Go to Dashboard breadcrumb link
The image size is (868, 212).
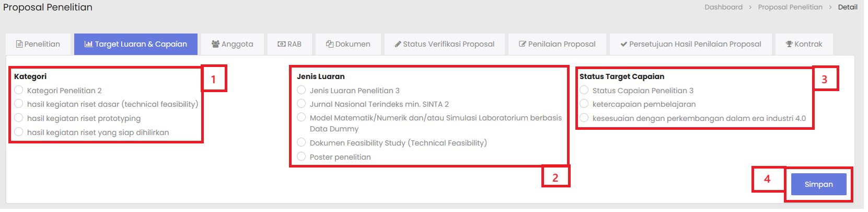pyautogui.click(x=723, y=7)
